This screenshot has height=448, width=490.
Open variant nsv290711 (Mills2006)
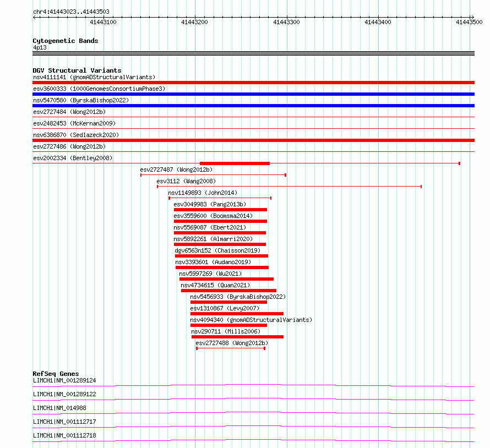tap(226, 331)
